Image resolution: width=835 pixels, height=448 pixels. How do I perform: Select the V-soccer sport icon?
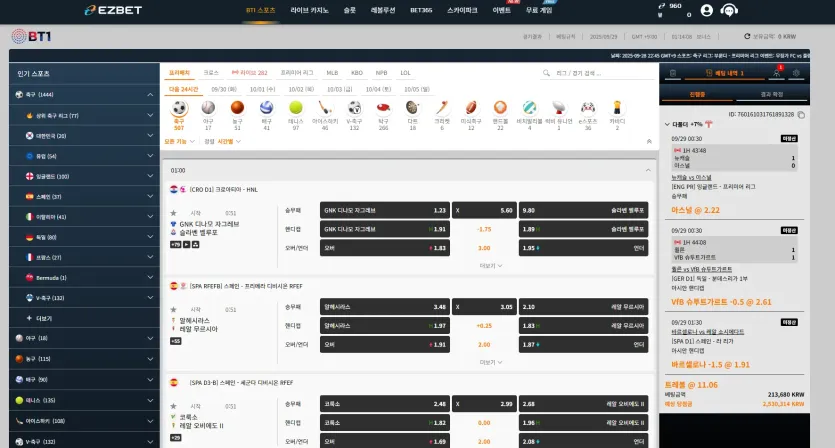(x=354, y=108)
